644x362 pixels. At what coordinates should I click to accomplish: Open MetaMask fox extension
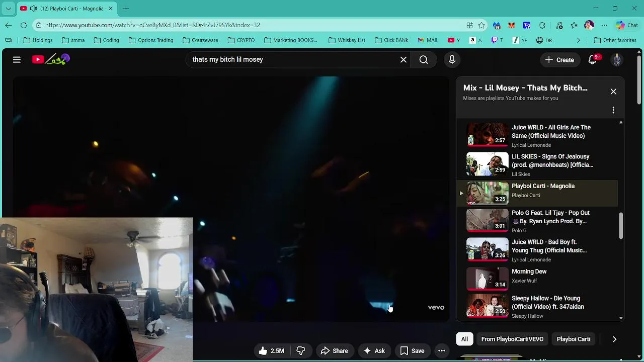click(x=512, y=25)
